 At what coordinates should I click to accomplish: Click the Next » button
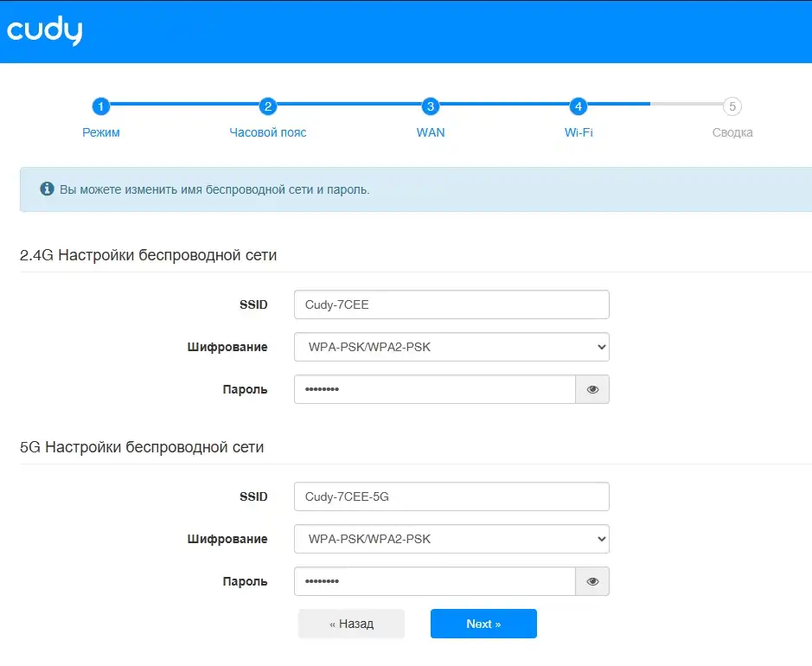tap(483, 624)
